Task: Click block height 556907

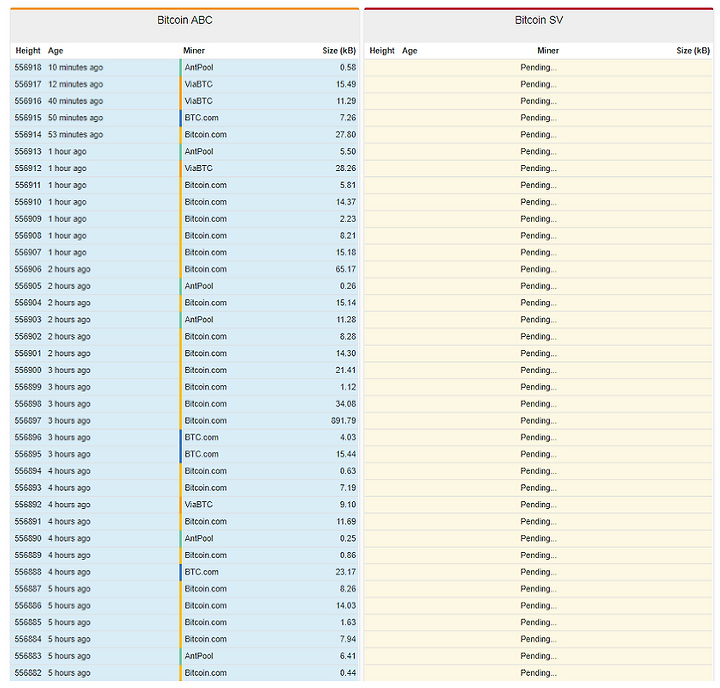Action: (x=28, y=253)
